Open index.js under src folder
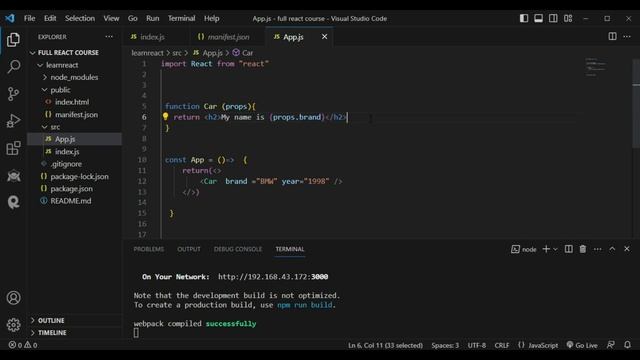The image size is (640, 360). (x=67, y=151)
